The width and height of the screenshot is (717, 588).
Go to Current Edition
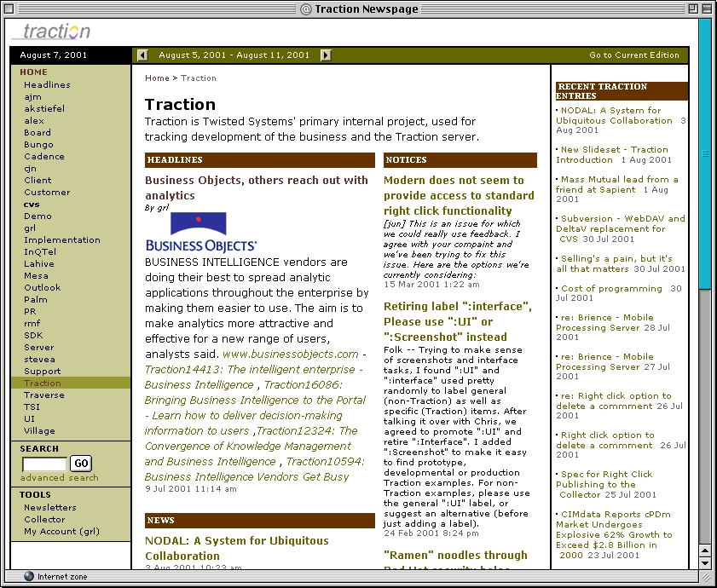pos(634,55)
